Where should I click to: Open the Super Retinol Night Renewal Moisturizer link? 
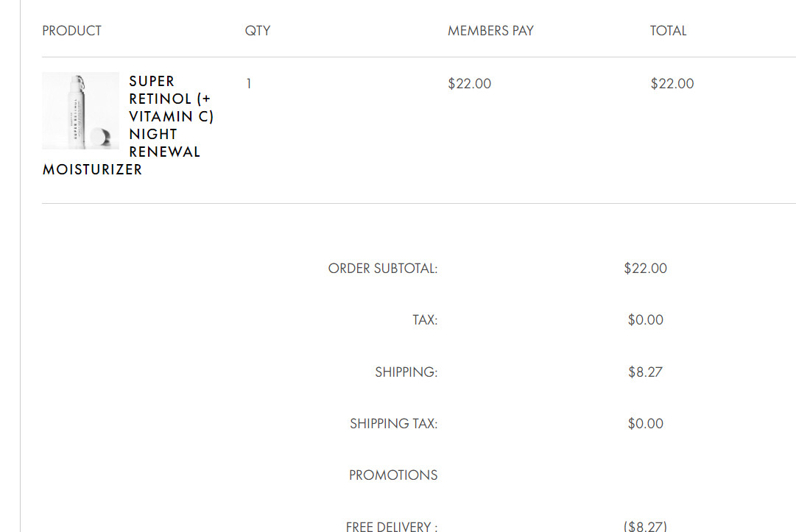[x=128, y=125]
